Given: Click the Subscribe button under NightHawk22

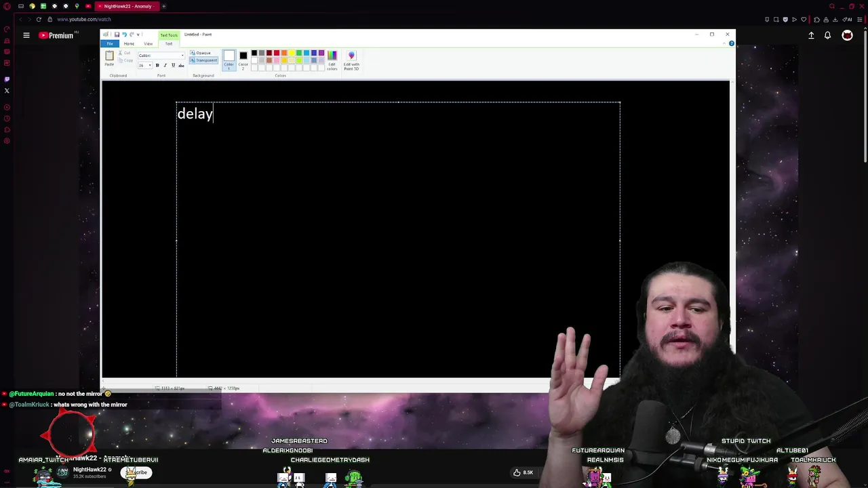Looking at the screenshot, I should [136, 472].
